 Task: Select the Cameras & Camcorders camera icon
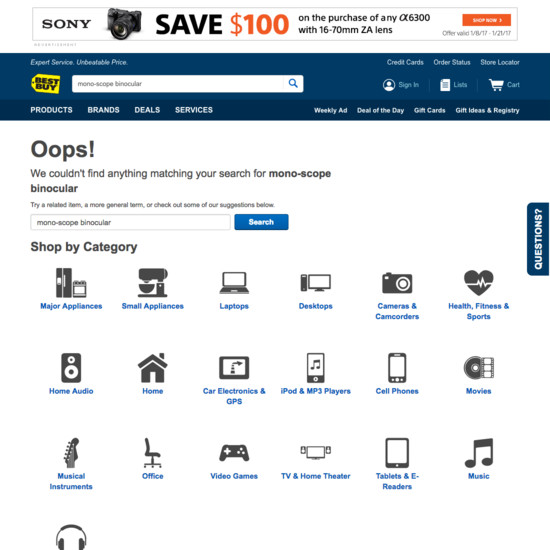point(397,283)
